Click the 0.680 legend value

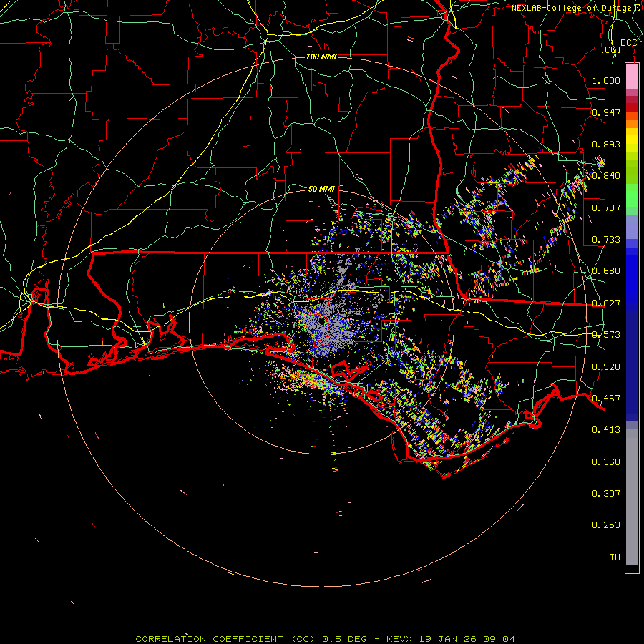(x=606, y=271)
